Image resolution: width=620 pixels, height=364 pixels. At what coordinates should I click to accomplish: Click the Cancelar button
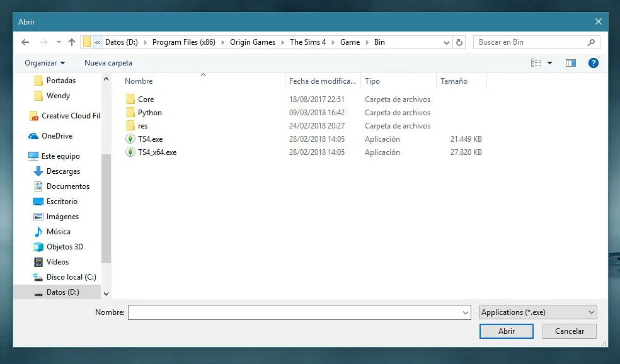pyautogui.click(x=570, y=331)
